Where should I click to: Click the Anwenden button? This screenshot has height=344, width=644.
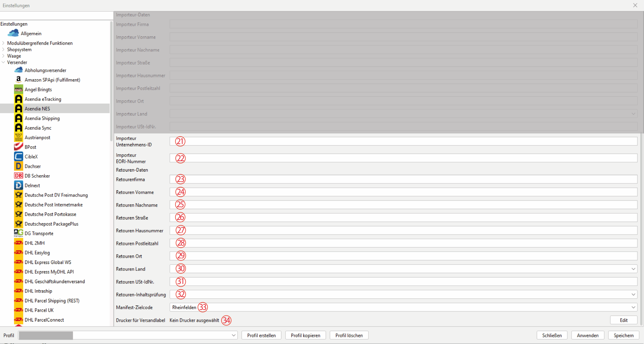pos(588,335)
